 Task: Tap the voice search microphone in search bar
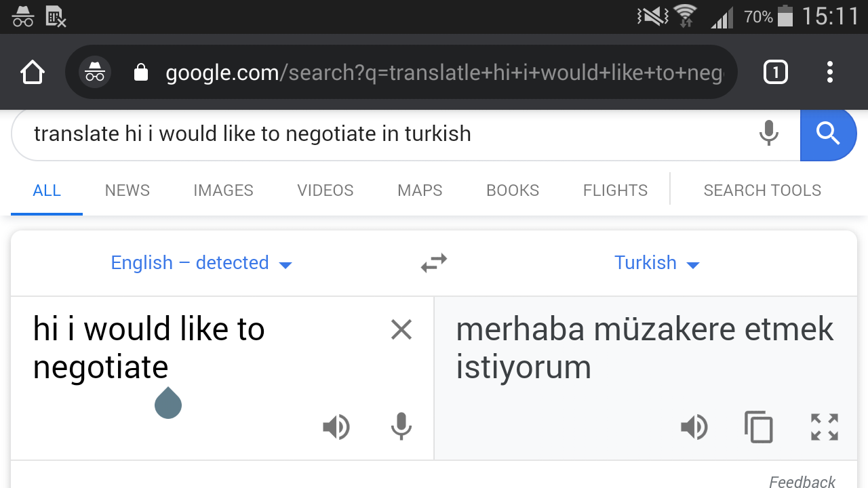pyautogui.click(x=768, y=134)
